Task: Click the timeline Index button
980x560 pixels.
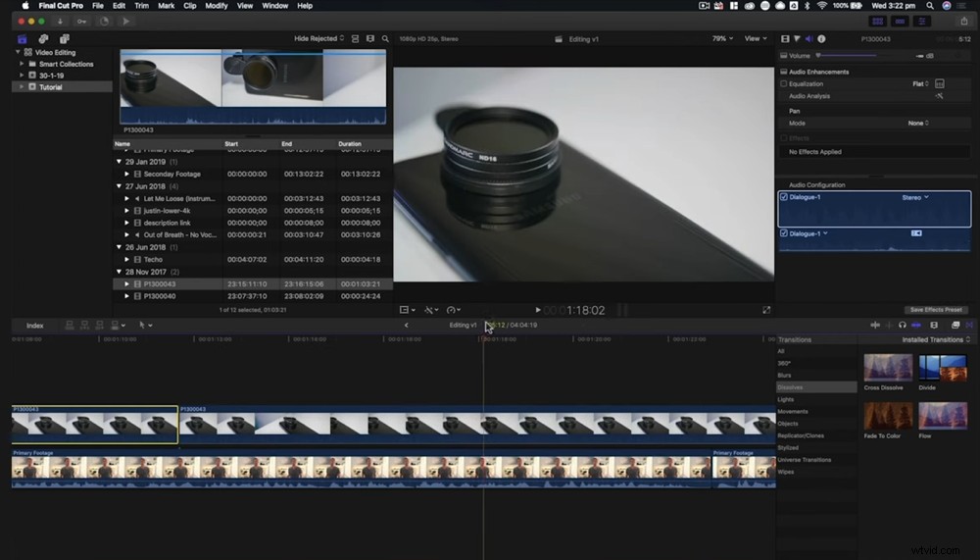Action: pyautogui.click(x=35, y=326)
